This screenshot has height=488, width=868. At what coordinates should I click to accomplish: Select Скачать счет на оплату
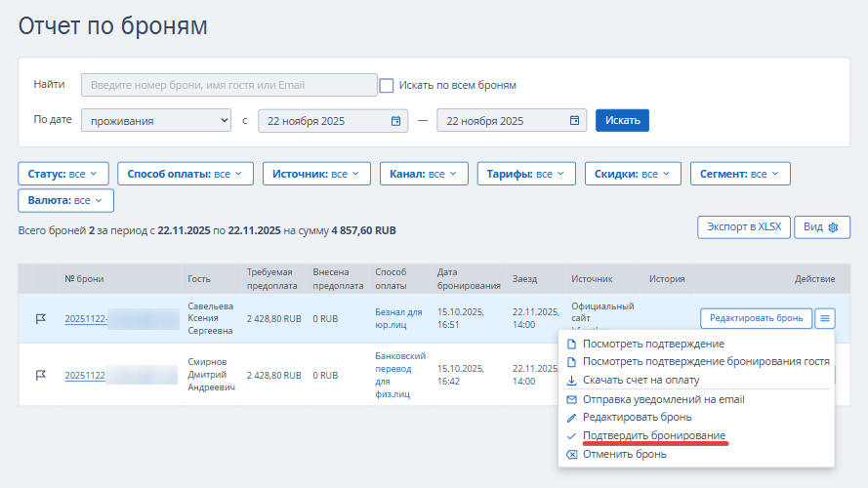coord(641,380)
